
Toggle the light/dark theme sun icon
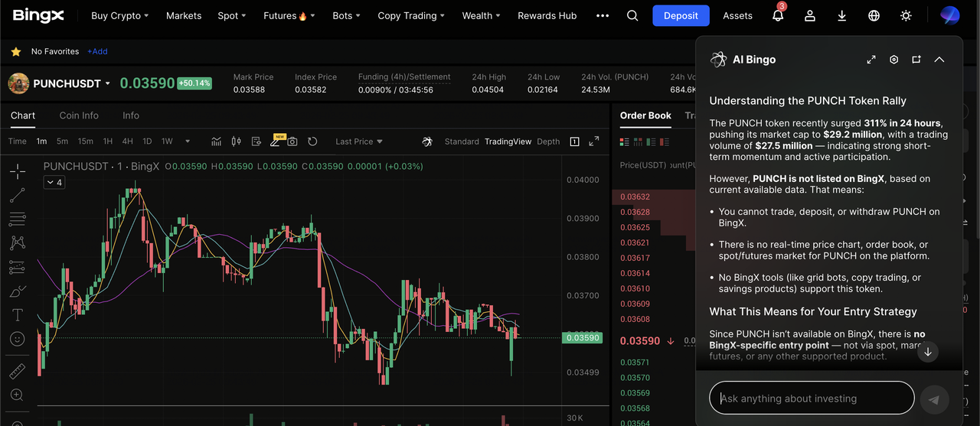click(906, 16)
